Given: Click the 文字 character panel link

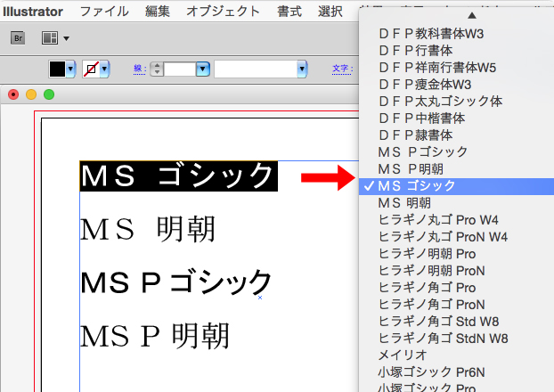Looking at the screenshot, I should (342, 69).
